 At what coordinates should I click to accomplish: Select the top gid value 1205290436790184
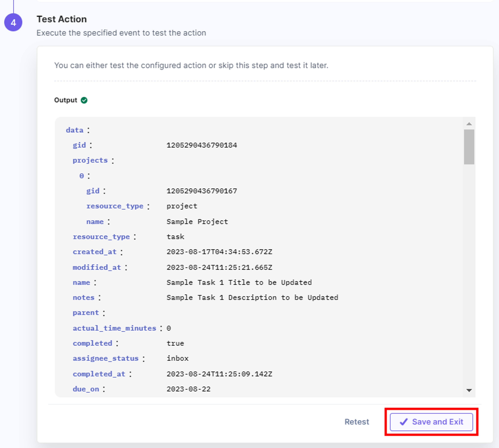coord(202,145)
